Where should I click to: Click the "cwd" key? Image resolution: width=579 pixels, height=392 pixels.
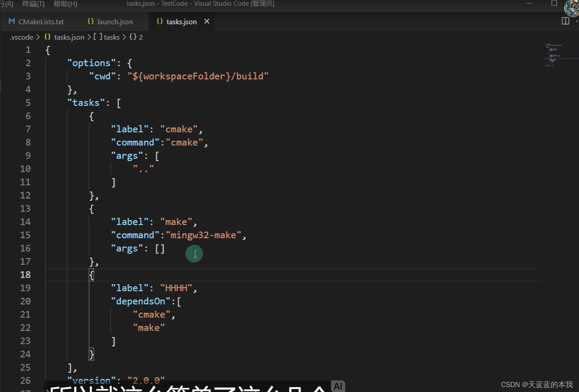(102, 76)
